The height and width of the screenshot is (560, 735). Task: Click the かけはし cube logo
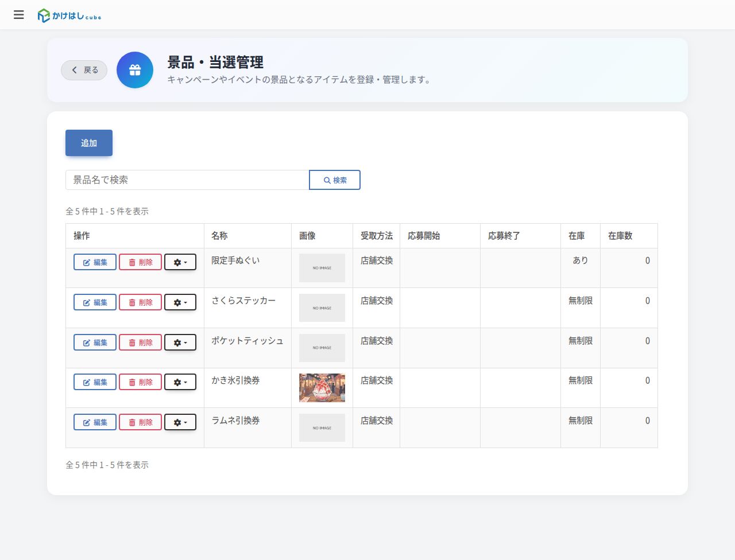(69, 15)
